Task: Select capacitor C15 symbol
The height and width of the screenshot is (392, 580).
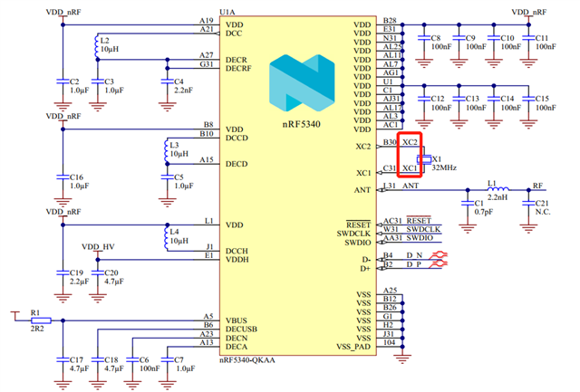Action: point(528,99)
